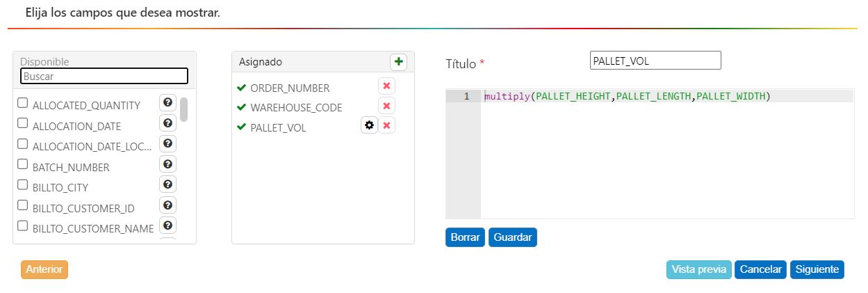This screenshot has width=868, height=293.
Task: Open help icon beside BILLTO_CITY
Action: tap(167, 184)
